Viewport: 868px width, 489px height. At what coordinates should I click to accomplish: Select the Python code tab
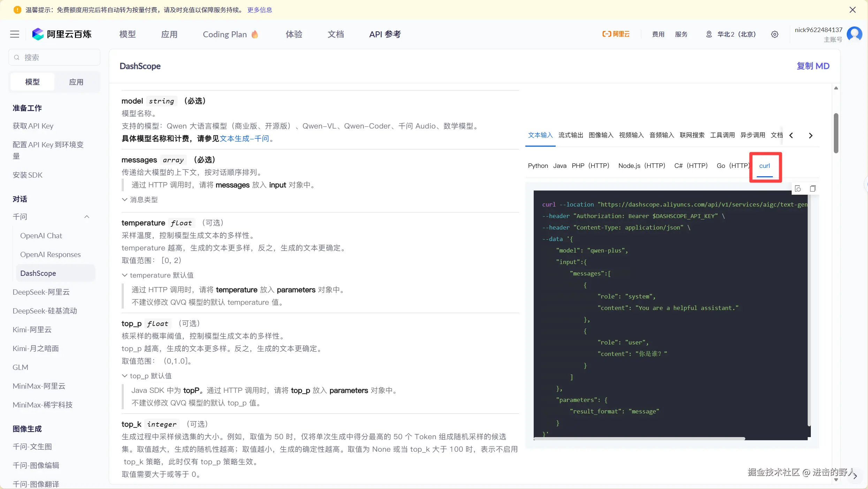(538, 166)
